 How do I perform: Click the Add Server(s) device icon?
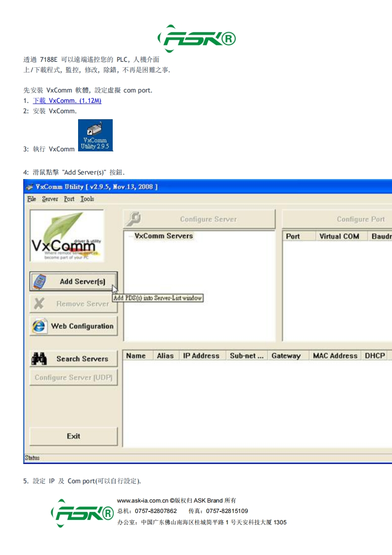(x=40, y=281)
